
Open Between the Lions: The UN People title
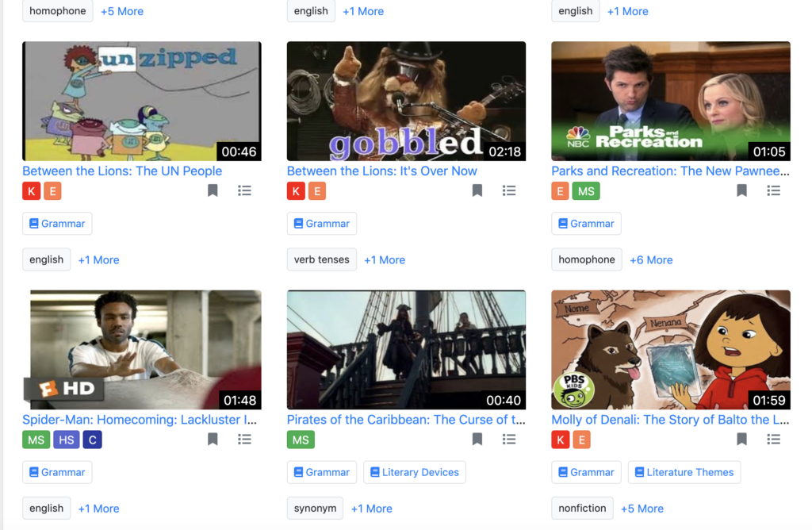point(122,171)
